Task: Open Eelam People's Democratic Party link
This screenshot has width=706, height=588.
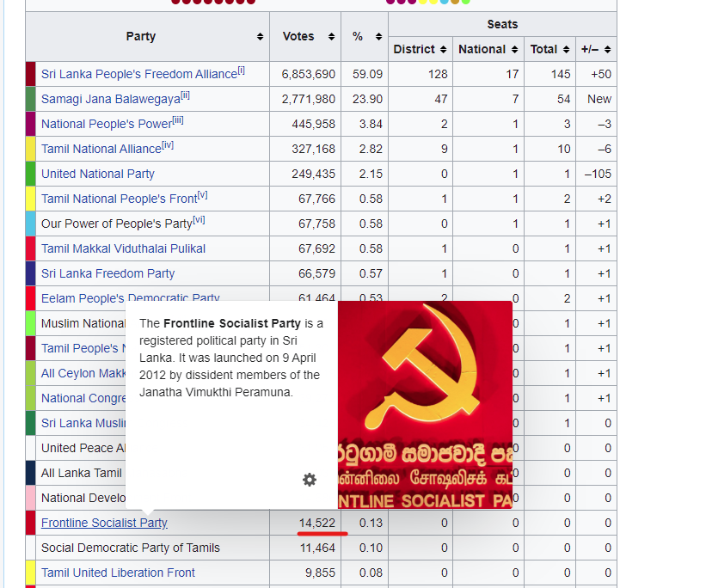Action: click(130, 298)
